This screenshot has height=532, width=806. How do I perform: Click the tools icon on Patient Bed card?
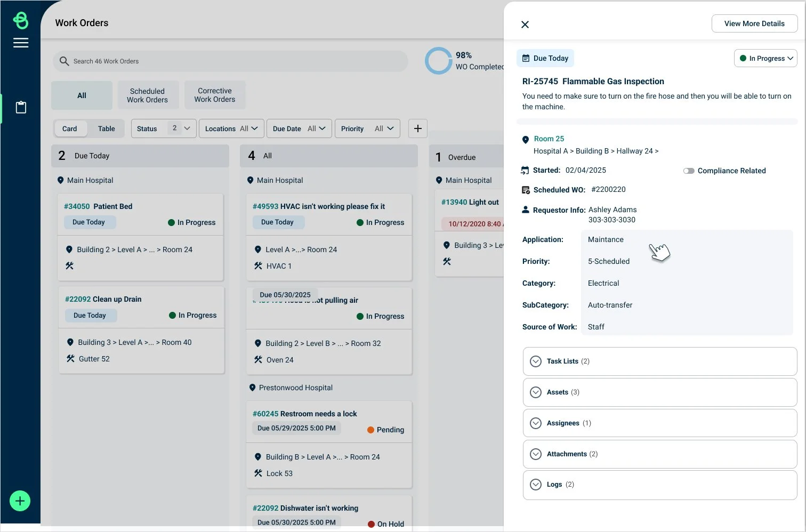[x=69, y=265]
